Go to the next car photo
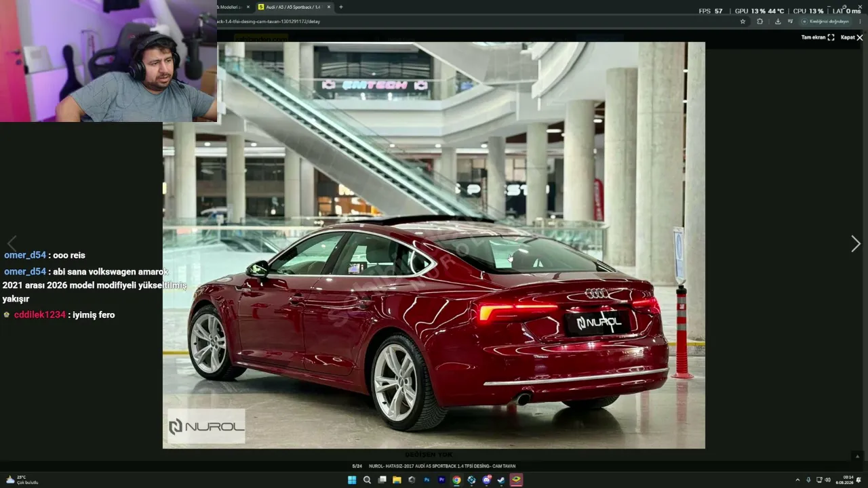 tap(855, 244)
